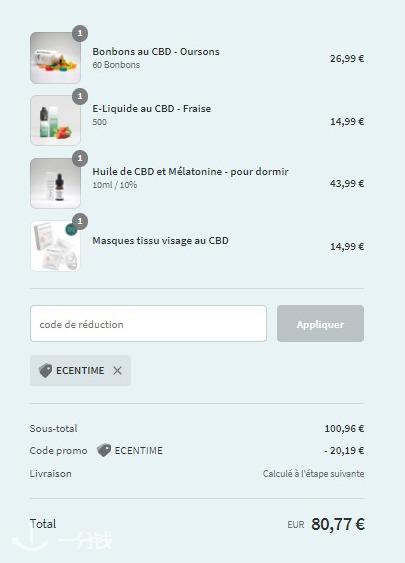Viewport: 405px width, 563px height.
Task: Click quantity badge on Huile de CBD
Action: tap(80, 159)
